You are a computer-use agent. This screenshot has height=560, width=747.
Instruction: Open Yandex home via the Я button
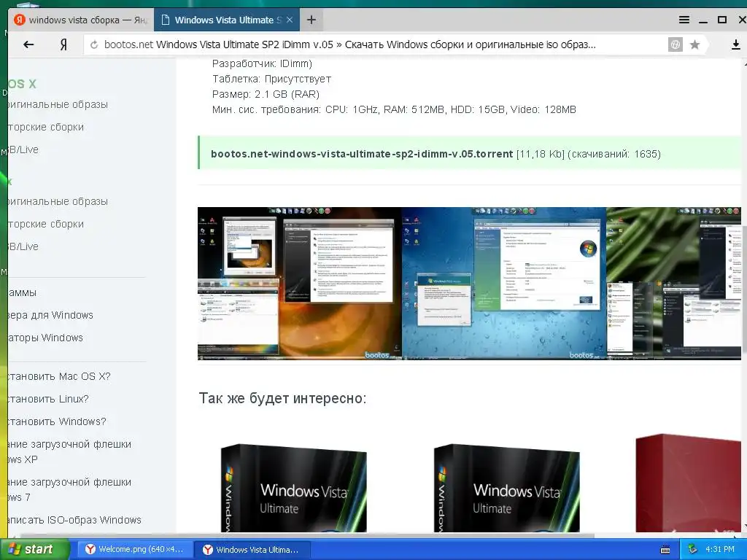[63, 44]
